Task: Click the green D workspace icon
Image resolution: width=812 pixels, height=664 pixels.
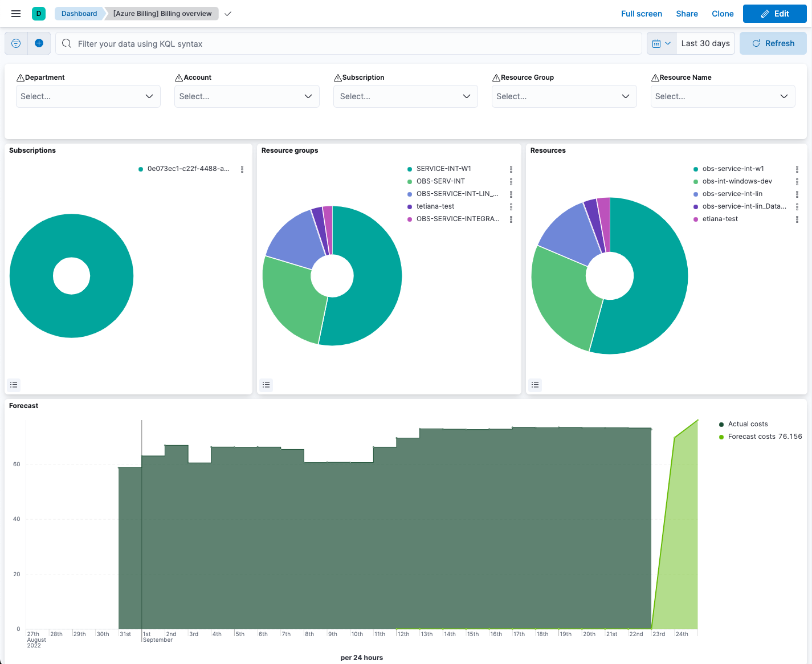Action: coord(38,13)
